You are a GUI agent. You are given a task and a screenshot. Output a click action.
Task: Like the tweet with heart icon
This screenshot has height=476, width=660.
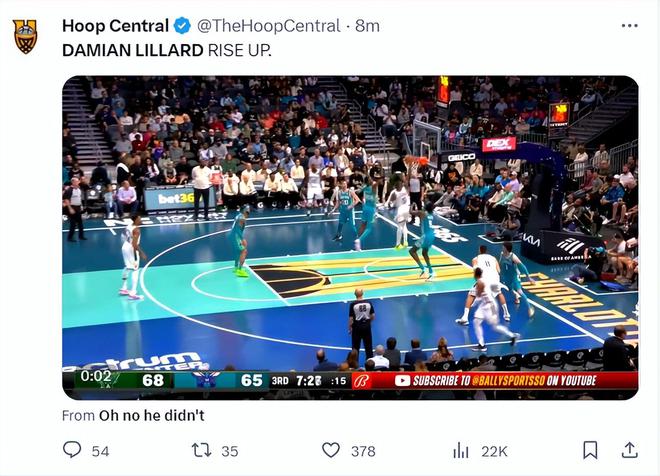(330, 450)
